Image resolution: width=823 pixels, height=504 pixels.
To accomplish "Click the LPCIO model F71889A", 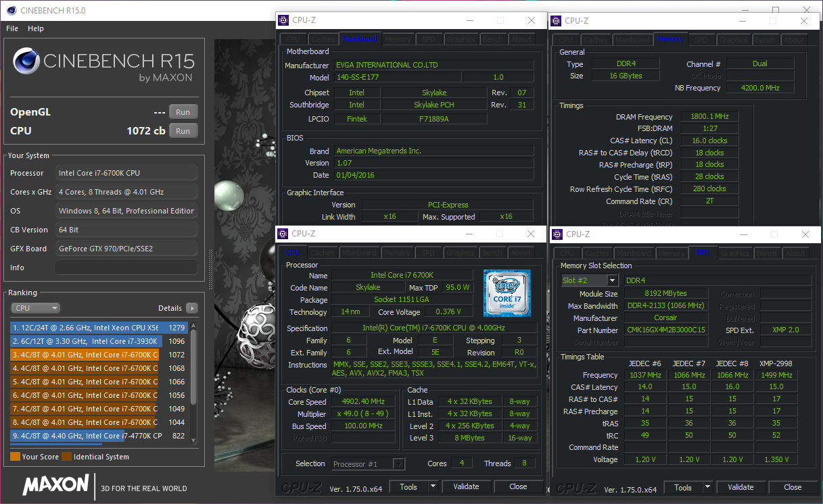I will pyautogui.click(x=434, y=119).
